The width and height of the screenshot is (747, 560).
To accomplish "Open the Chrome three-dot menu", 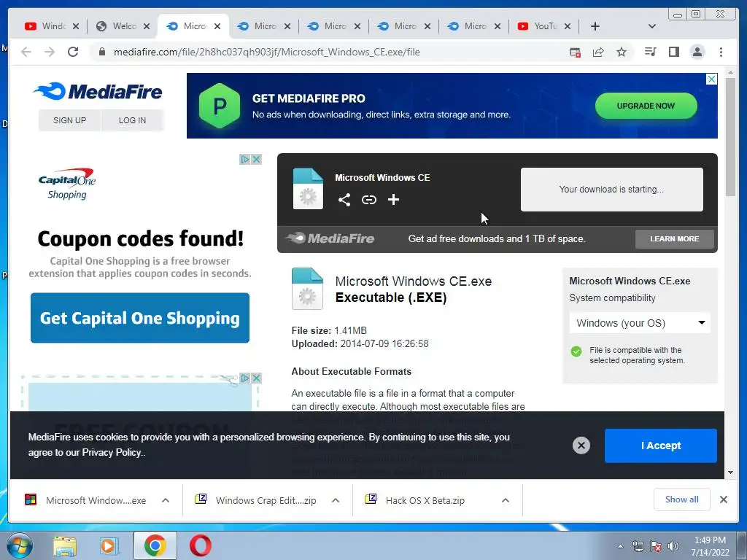I will (721, 52).
